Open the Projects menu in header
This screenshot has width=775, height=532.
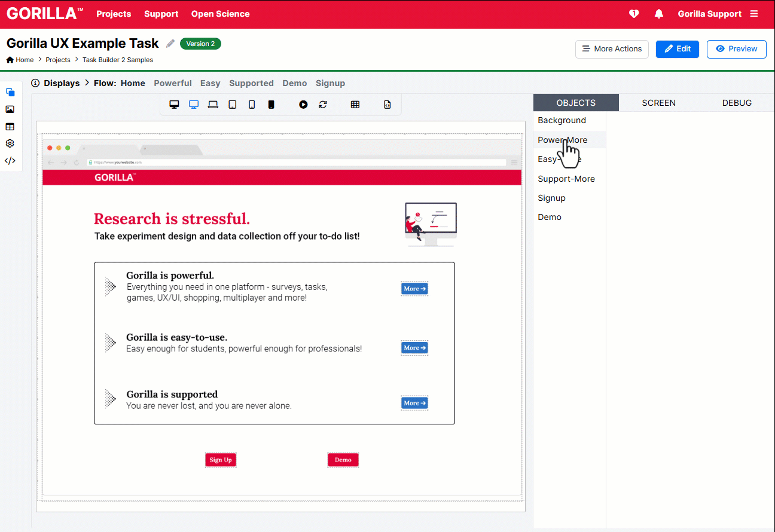pos(114,14)
